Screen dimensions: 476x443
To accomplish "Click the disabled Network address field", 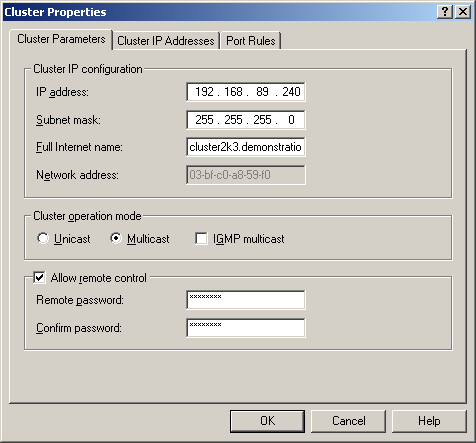I will point(246,175).
